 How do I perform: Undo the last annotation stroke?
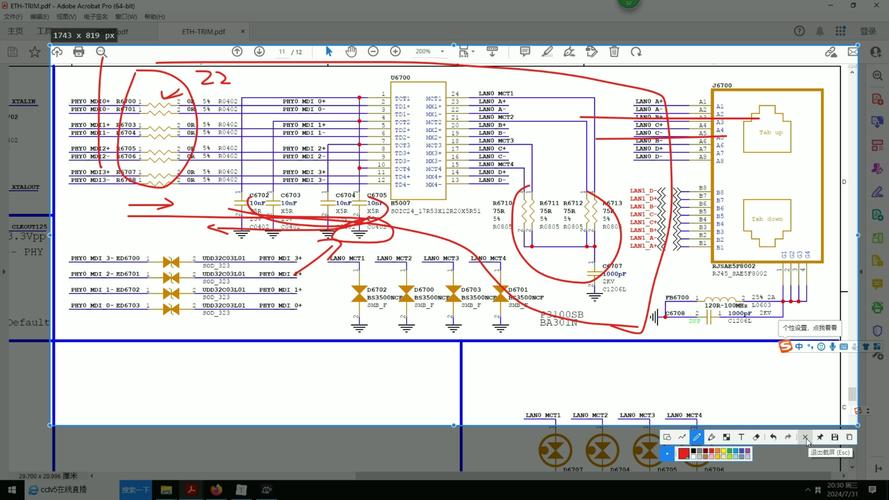pos(773,437)
